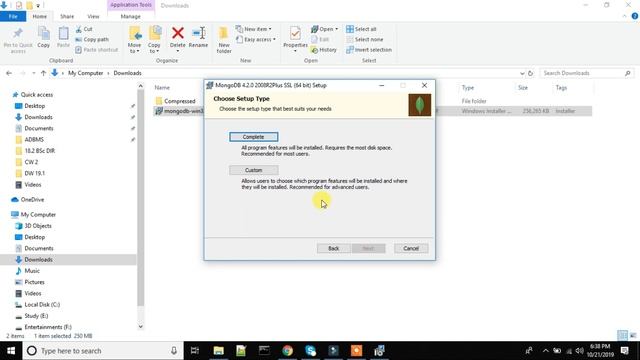Open Skype from the taskbar

[310, 351]
